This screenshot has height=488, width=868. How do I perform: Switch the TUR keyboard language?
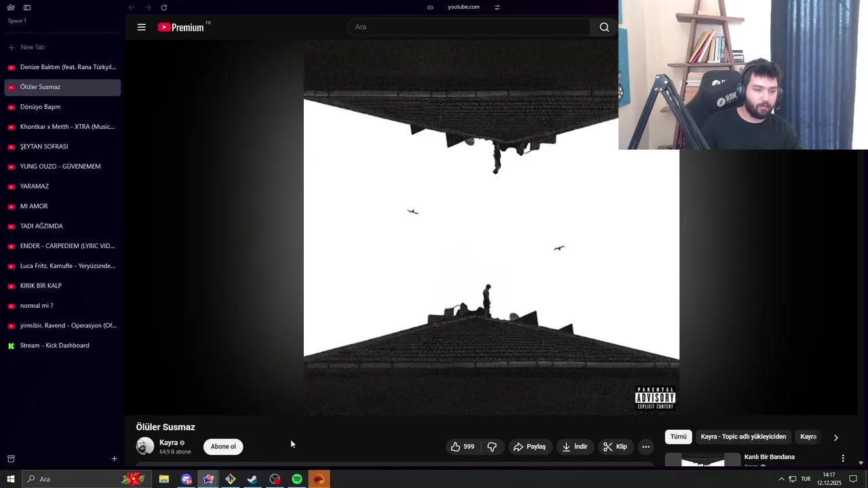806,479
